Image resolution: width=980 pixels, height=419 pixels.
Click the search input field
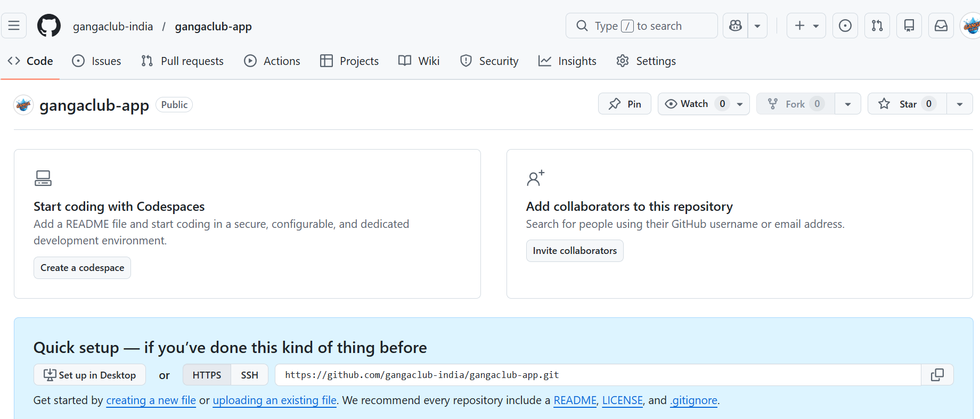tap(641, 26)
